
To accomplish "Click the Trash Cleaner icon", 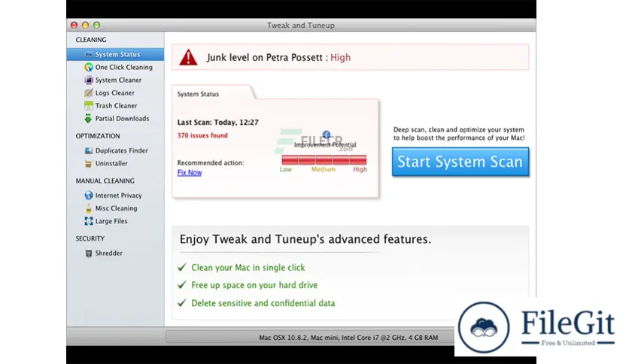I will click(x=89, y=105).
